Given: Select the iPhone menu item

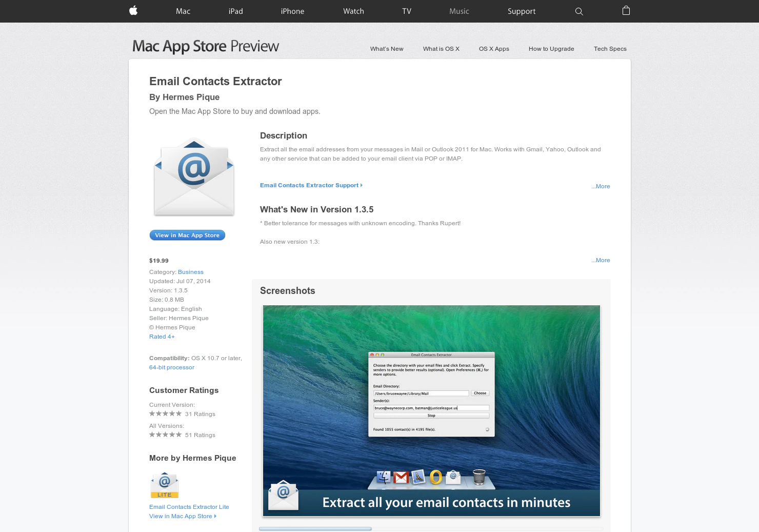Looking at the screenshot, I should coord(292,11).
